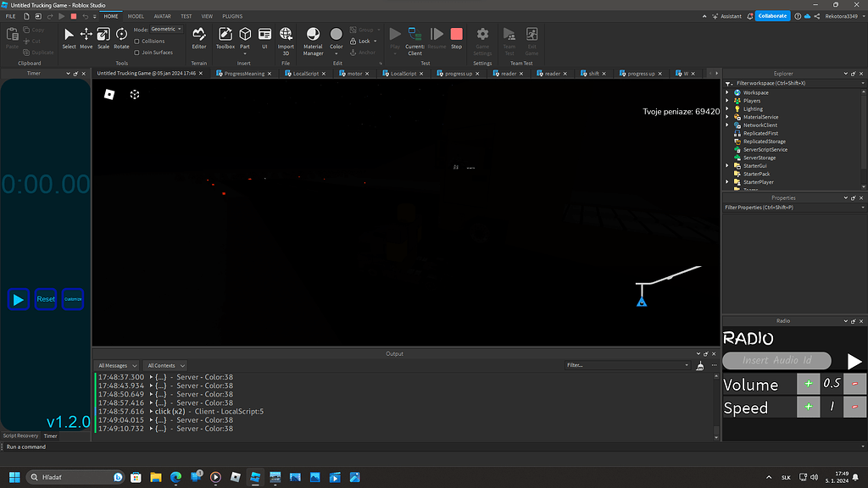Open Material Manager

(313, 41)
